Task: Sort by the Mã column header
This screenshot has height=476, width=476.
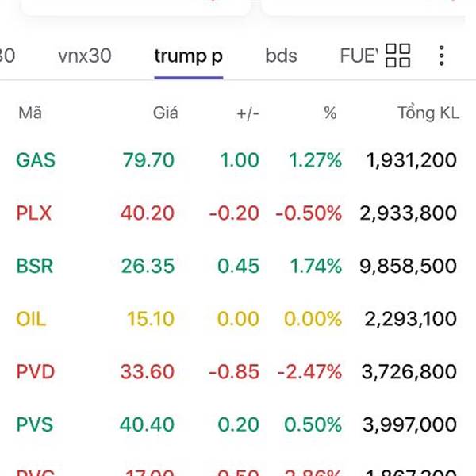Action: [x=30, y=113]
